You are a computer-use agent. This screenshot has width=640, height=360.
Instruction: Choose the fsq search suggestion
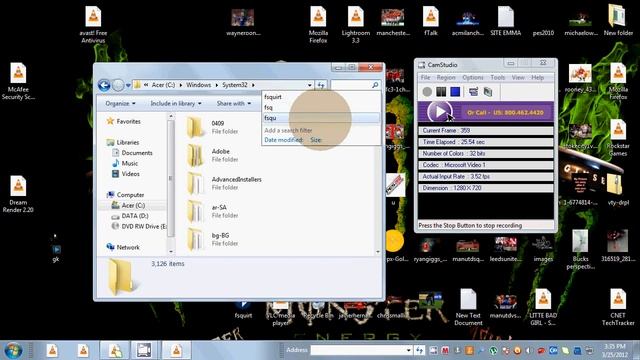point(321,107)
